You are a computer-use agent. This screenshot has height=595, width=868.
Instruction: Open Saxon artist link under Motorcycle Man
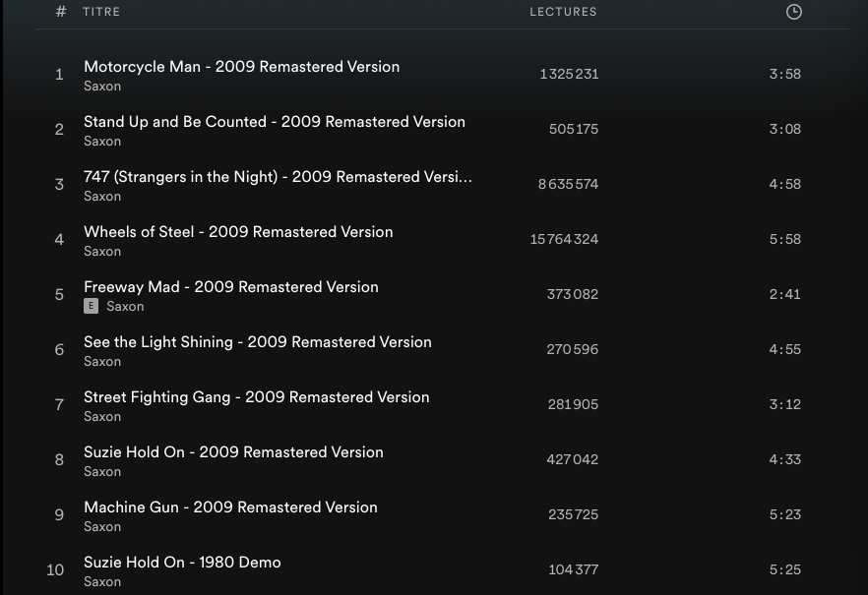(x=102, y=87)
